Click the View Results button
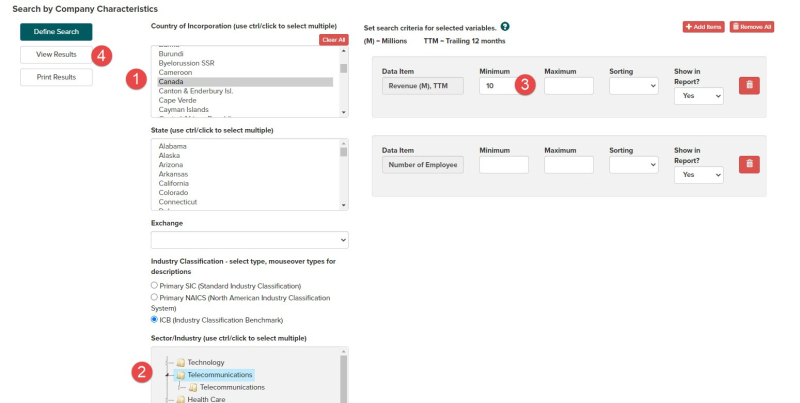This screenshot has height=403, width=800. [56, 54]
